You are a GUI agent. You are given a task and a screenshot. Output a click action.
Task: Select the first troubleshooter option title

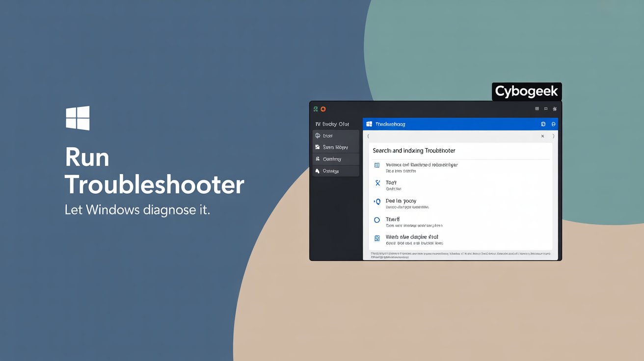pyautogui.click(x=422, y=165)
